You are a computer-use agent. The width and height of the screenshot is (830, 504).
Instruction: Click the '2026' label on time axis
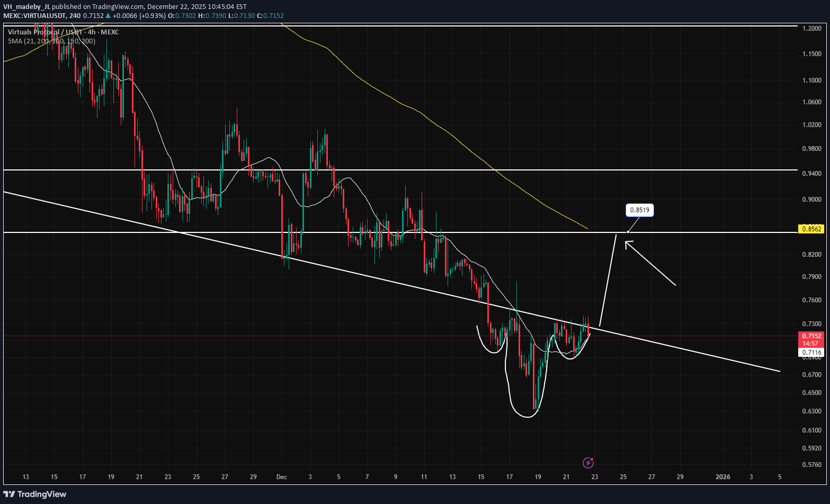click(722, 477)
